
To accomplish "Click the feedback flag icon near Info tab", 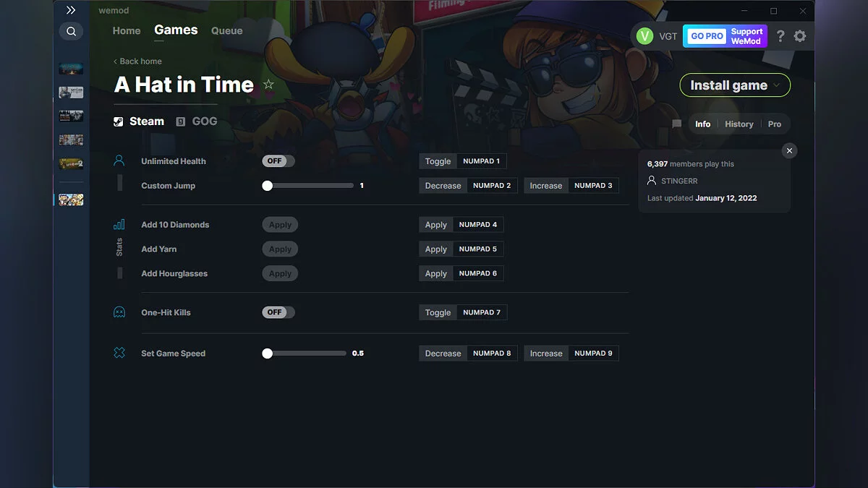I will pyautogui.click(x=676, y=124).
